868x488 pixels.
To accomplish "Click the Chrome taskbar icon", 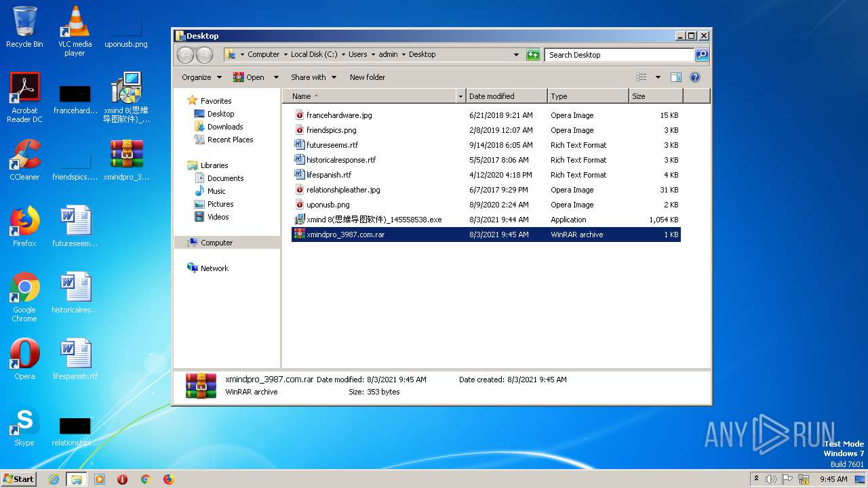I will (145, 479).
